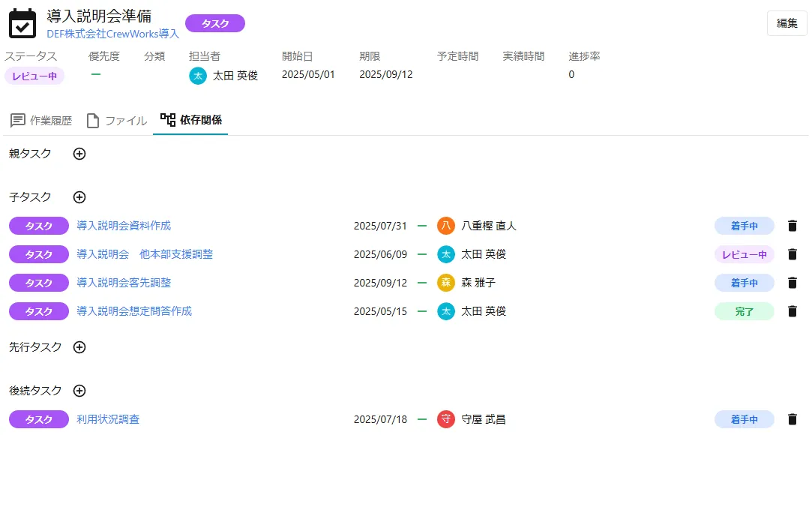This screenshot has height=519, width=812.
Task: Delete the 導入説明会想定問答作成 child task
Action: pyautogui.click(x=793, y=311)
